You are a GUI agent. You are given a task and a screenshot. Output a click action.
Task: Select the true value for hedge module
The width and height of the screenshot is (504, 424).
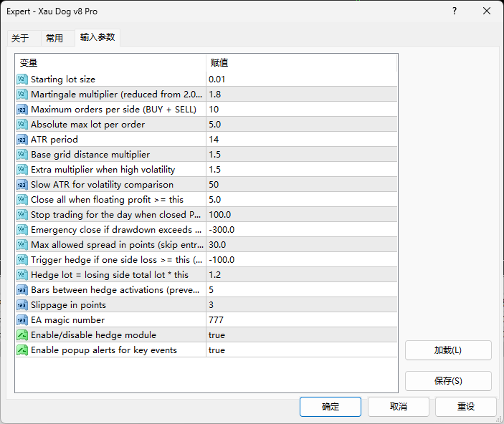[x=217, y=335]
